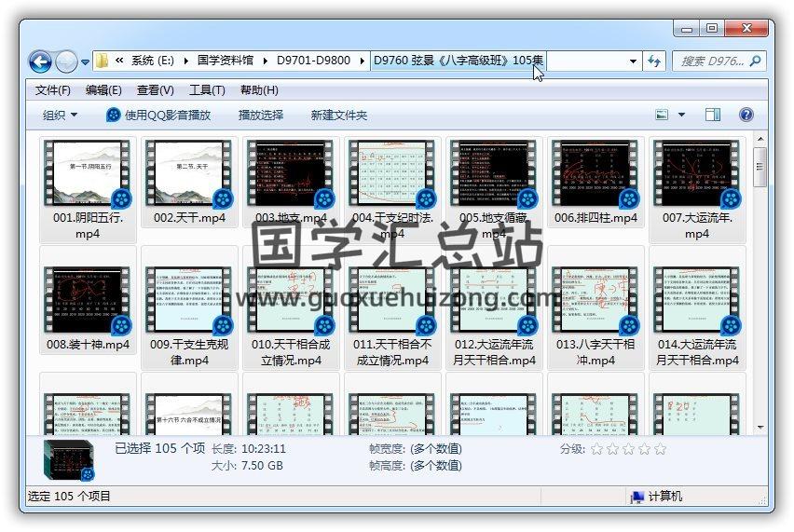Click the folder icon in address bar
Viewport: 794px width, 532px height.
pyautogui.click(x=102, y=61)
